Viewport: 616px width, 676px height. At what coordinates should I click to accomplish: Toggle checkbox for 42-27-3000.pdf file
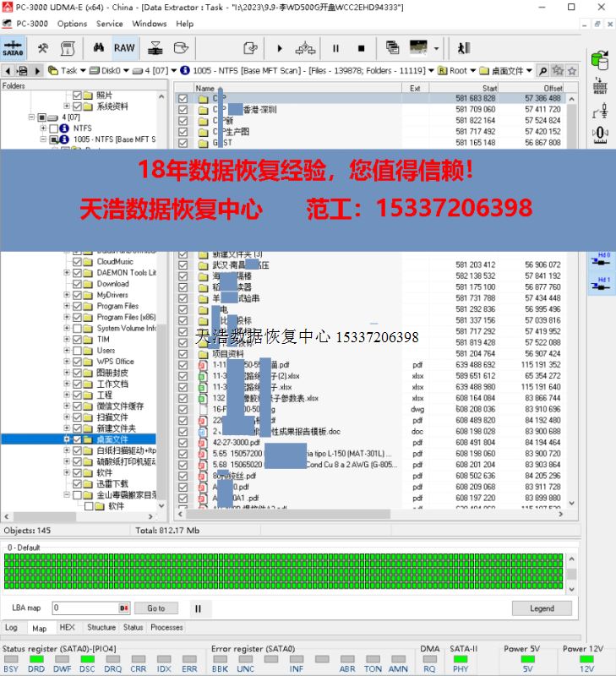[x=183, y=443]
